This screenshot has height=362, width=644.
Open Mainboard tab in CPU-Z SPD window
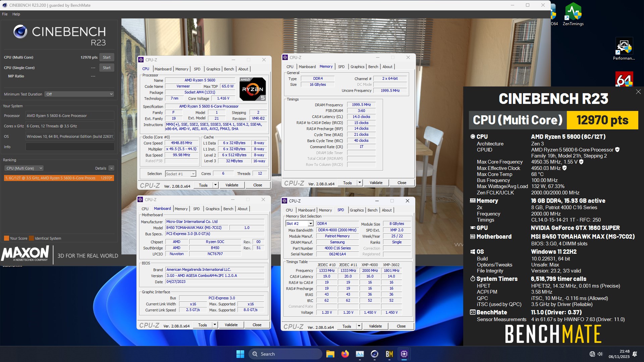307,210
